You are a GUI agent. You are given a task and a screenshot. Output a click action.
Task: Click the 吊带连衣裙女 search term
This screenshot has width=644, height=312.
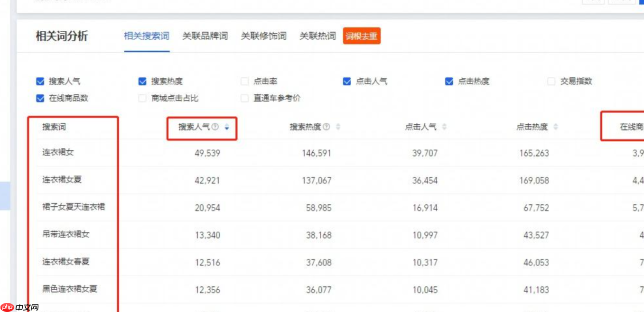point(66,234)
